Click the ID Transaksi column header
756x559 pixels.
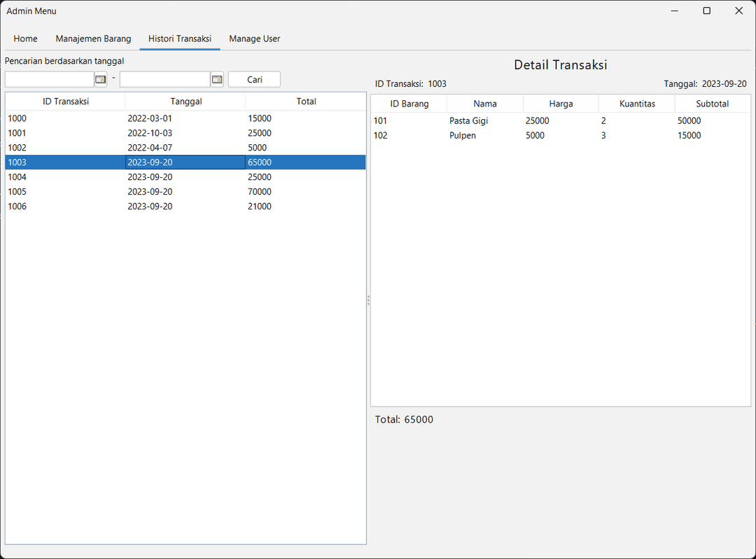tap(65, 102)
